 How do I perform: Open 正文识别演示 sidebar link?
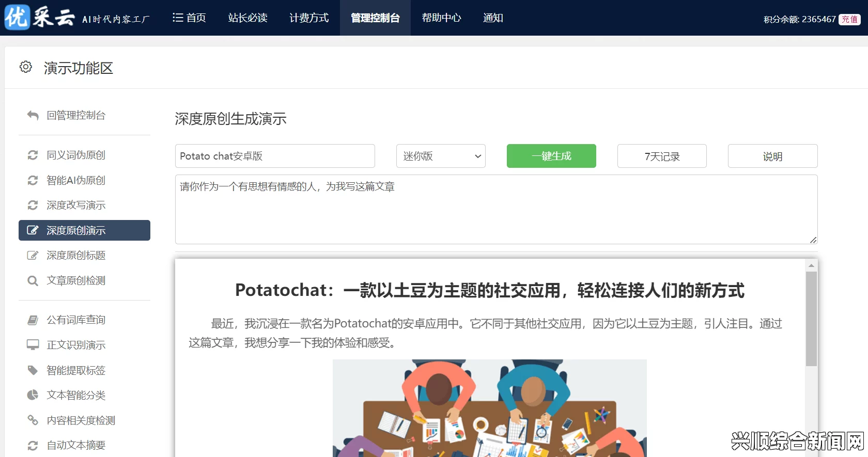point(76,345)
